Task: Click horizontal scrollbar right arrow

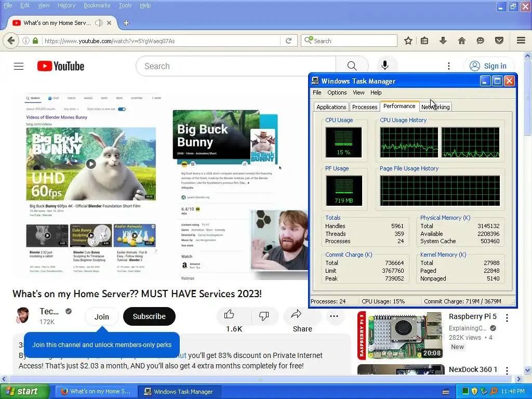Action: pos(518,379)
